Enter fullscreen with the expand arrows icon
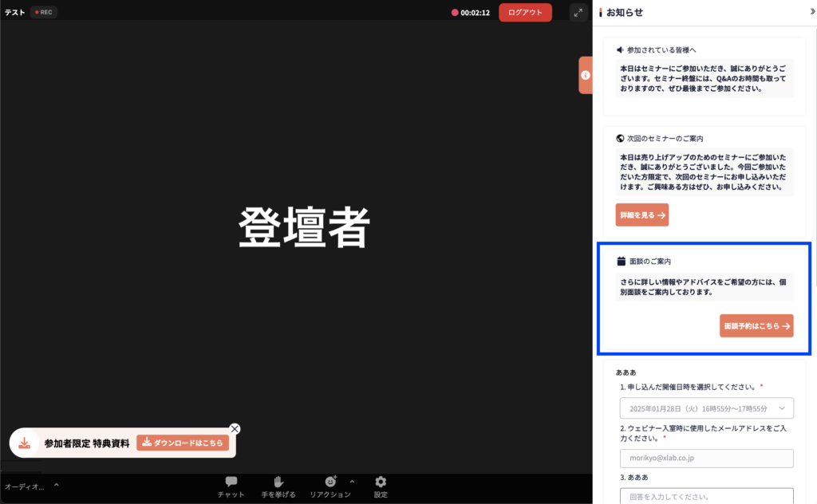The width and height of the screenshot is (817, 504). tap(578, 12)
